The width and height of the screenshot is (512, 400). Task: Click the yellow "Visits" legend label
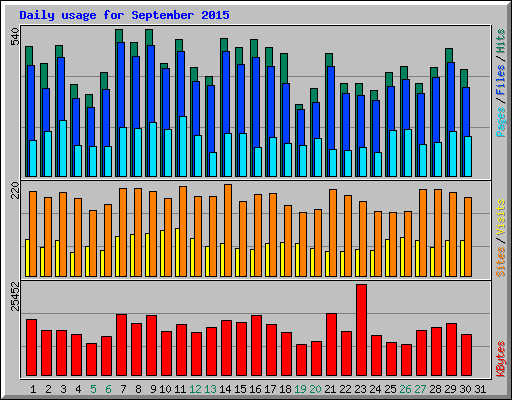point(500,217)
